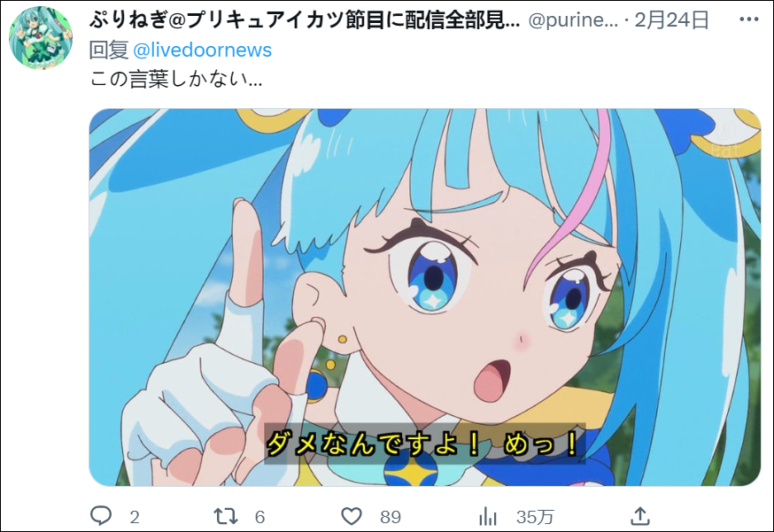This screenshot has height=532, width=774.
Task: Click the like count 89
Action: (x=391, y=517)
